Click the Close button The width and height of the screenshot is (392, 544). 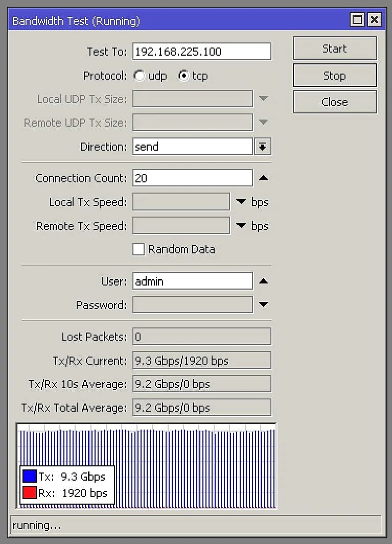click(x=335, y=102)
